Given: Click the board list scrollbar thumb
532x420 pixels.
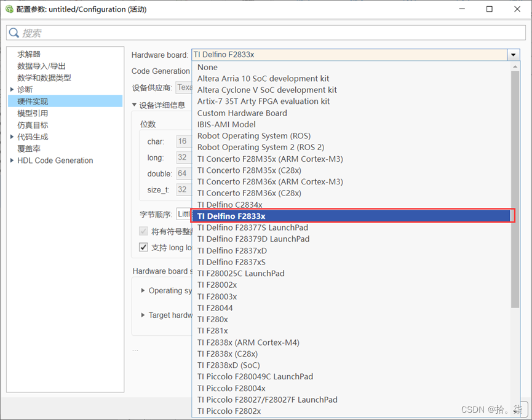Looking at the screenshot, I should (515, 189).
